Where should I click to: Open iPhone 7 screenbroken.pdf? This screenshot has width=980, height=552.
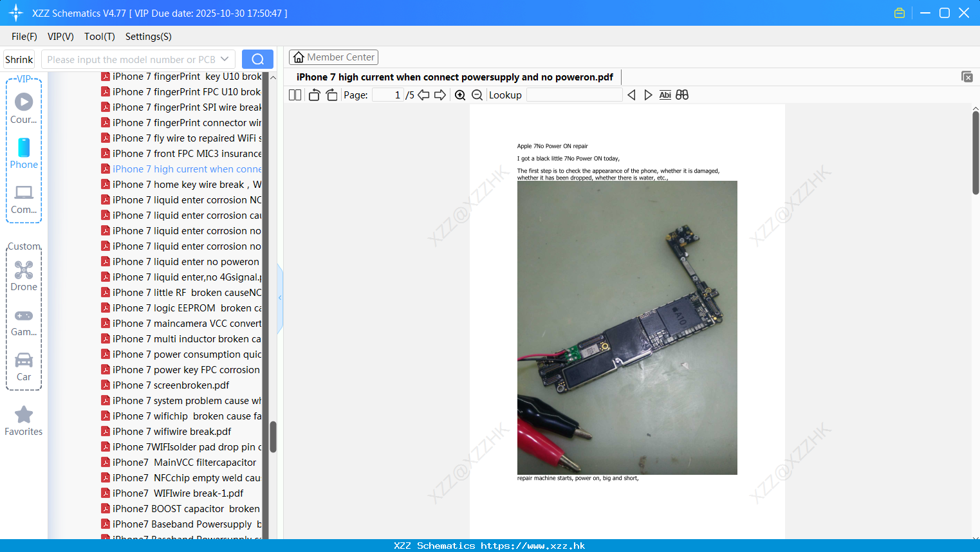click(x=165, y=385)
